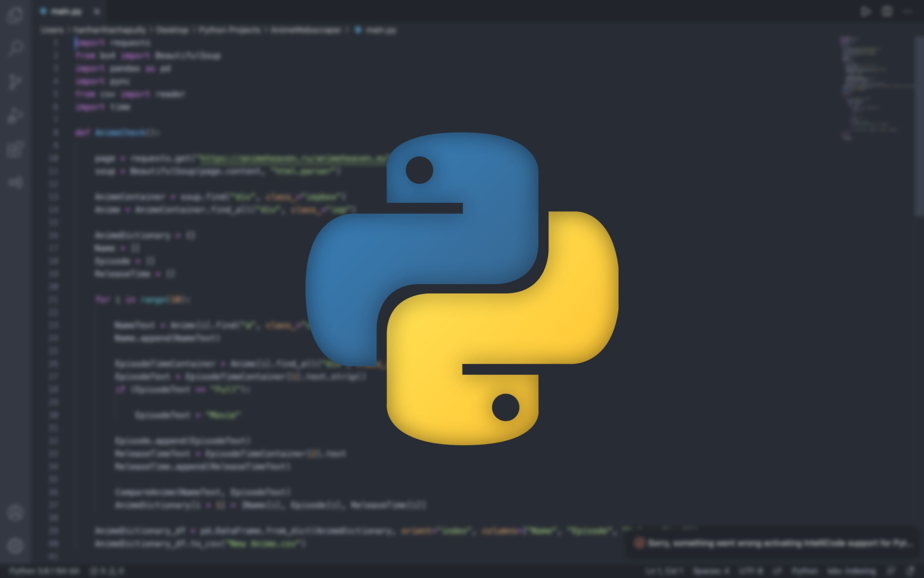Viewport: 924px width, 578px height.
Task: Open notifications with the bell icon
Action: click(x=910, y=571)
